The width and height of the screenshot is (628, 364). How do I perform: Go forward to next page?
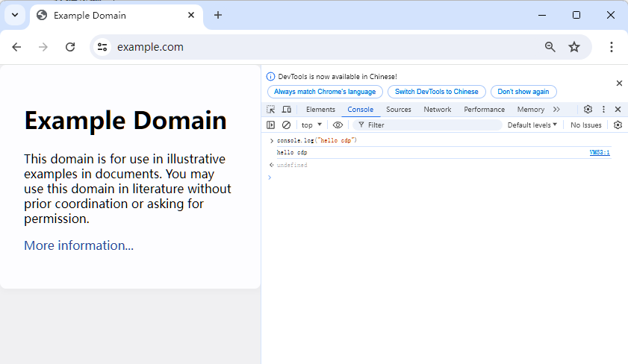(43, 47)
